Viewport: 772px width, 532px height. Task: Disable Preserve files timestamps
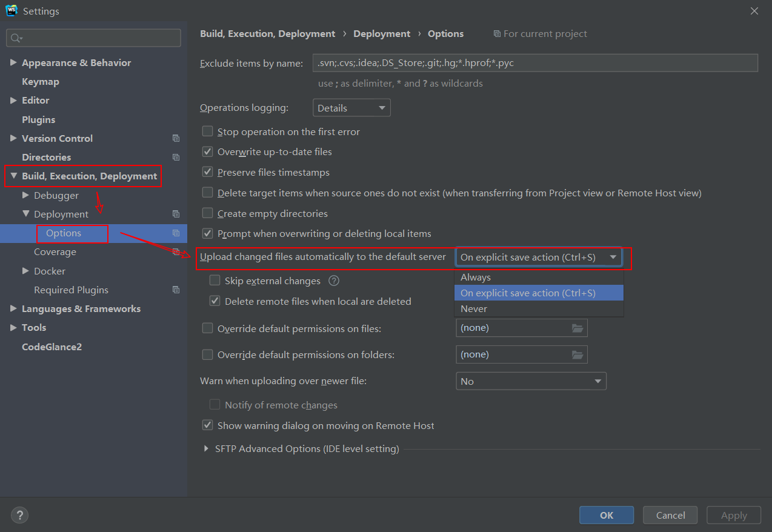click(x=207, y=172)
